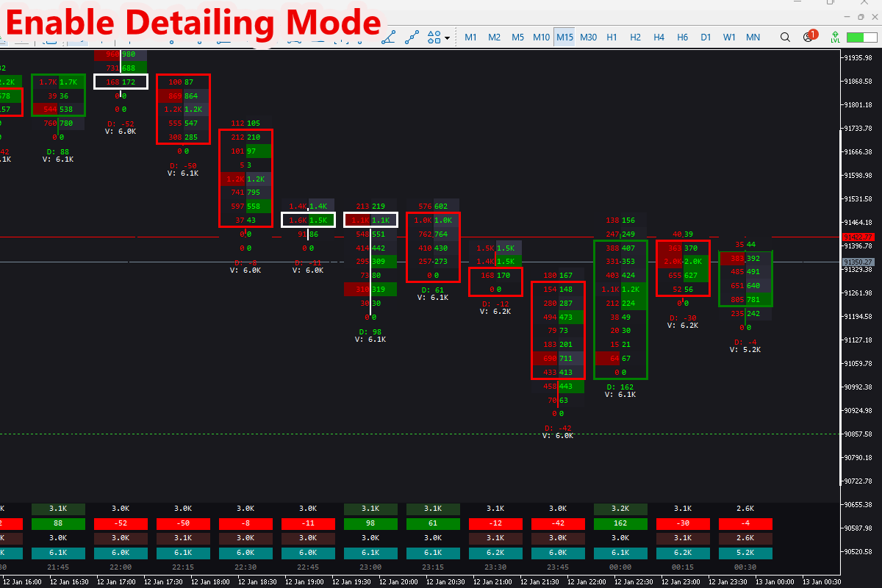This screenshot has width=882, height=588.
Task: Open the shapes drawing tool
Action: (432, 38)
